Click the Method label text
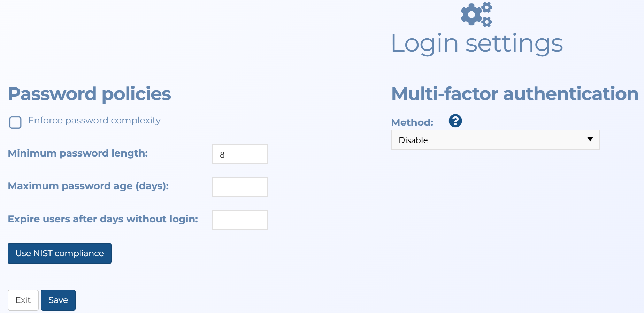This screenshot has height=313, width=644. pos(412,122)
